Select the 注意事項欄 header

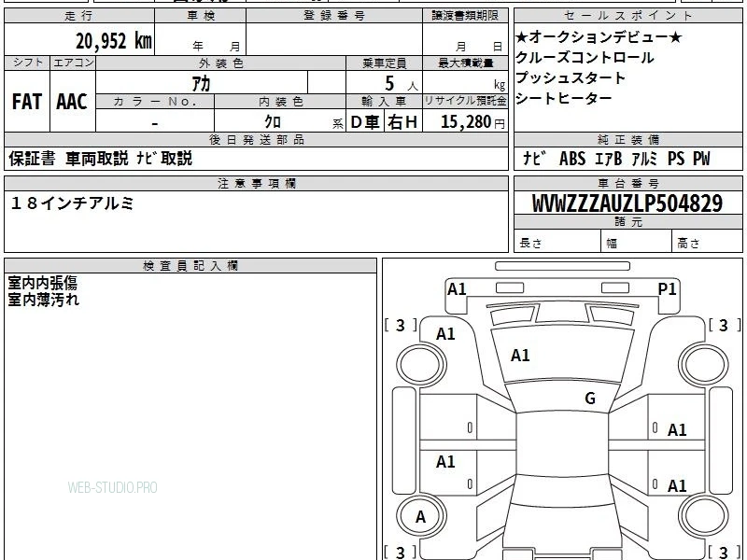click(256, 183)
